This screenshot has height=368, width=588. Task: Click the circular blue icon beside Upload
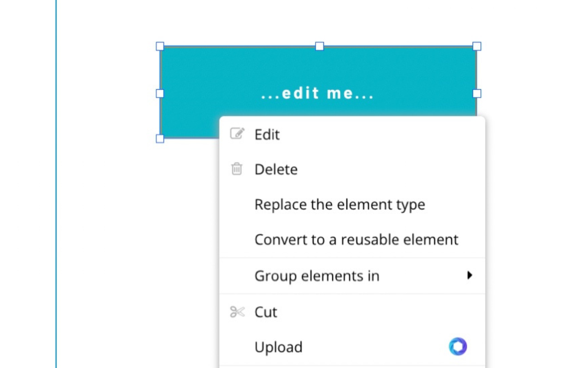point(458,346)
